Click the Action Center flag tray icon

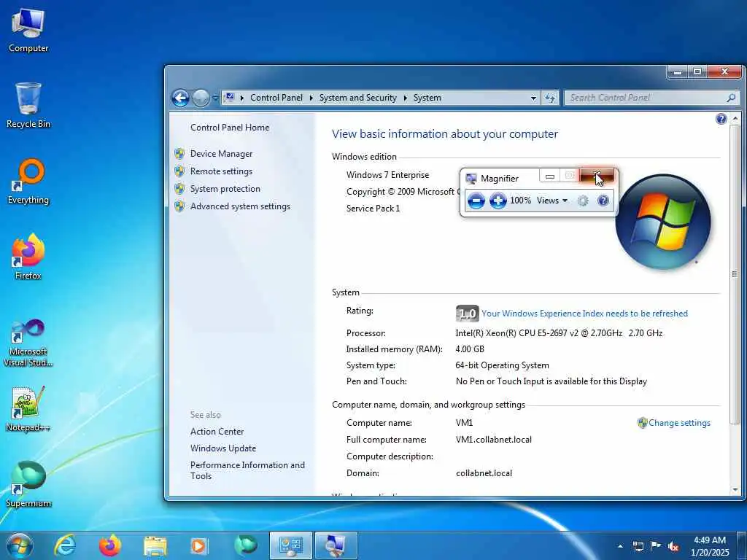(x=656, y=546)
